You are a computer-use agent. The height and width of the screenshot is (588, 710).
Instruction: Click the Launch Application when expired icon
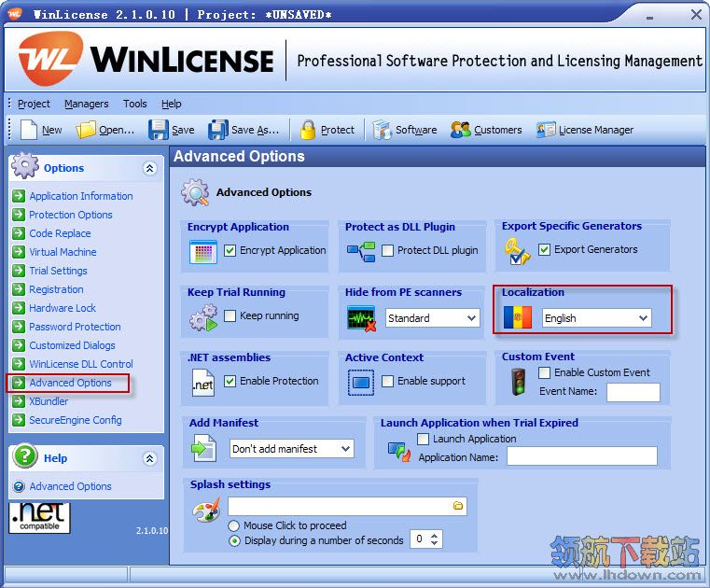(x=399, y=451)
